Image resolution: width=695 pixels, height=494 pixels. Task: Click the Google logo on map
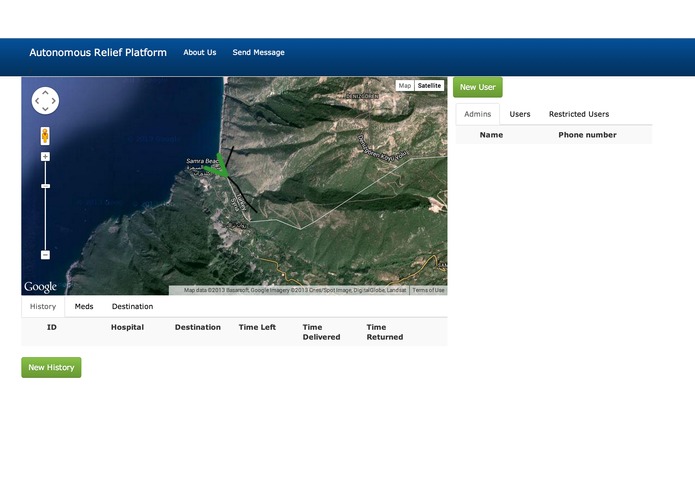pyautogui.click(x=40, y=287)
